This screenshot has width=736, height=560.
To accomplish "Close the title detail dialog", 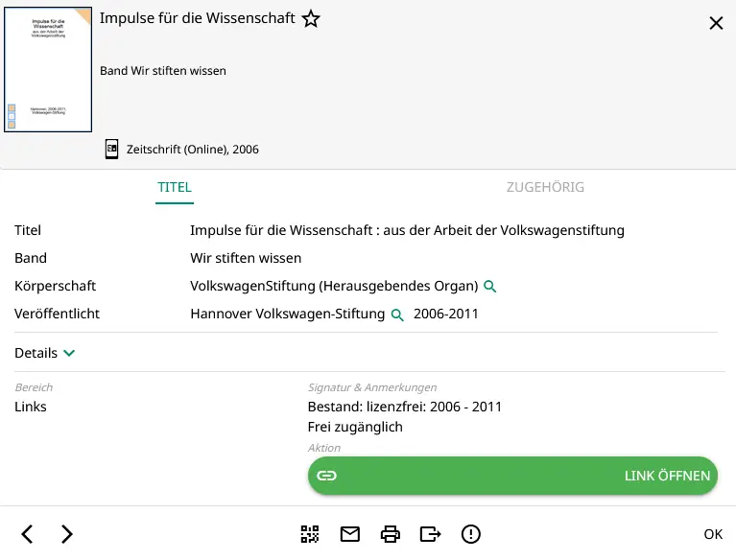I will click(x=716, y=24).
